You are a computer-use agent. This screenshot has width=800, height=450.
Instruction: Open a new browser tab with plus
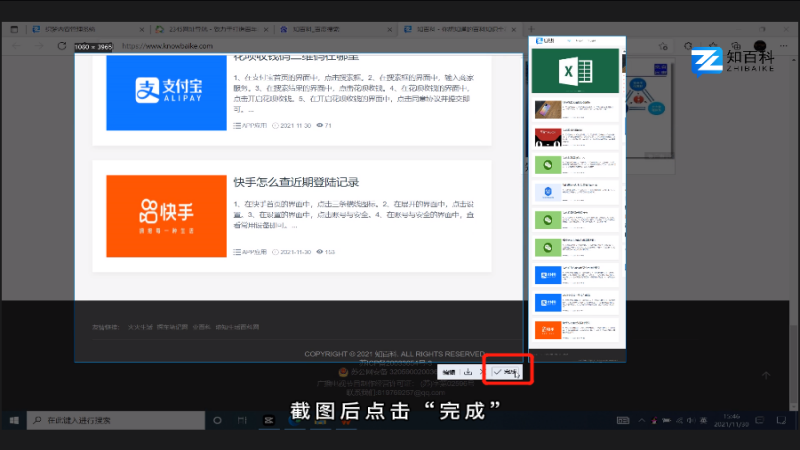click(x=531, y=29)
